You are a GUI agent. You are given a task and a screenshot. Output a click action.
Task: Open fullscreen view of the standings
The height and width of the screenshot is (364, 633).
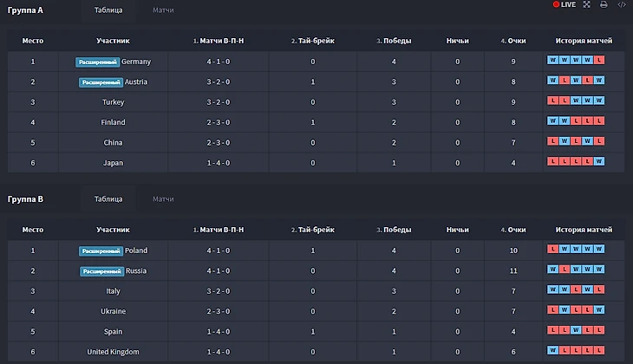click(587, 5)
